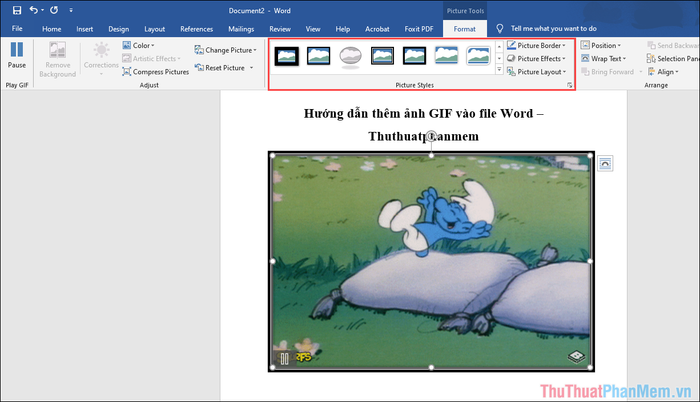
Task: Switch to the Home tab
Action: 52,29
